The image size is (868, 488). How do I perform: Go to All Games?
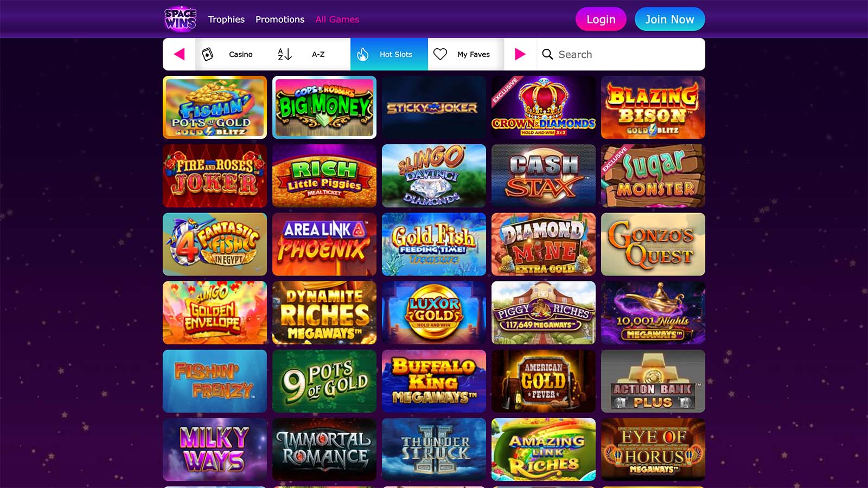tap(337, 20)
